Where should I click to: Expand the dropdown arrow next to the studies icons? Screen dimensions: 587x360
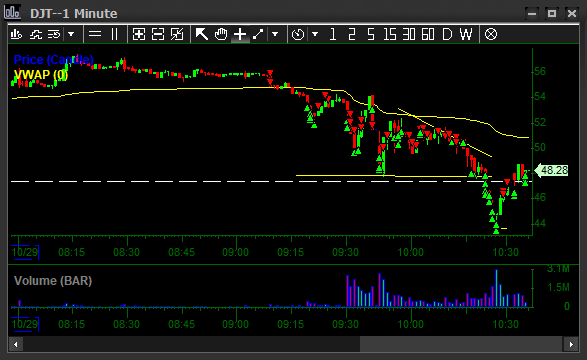71,34
